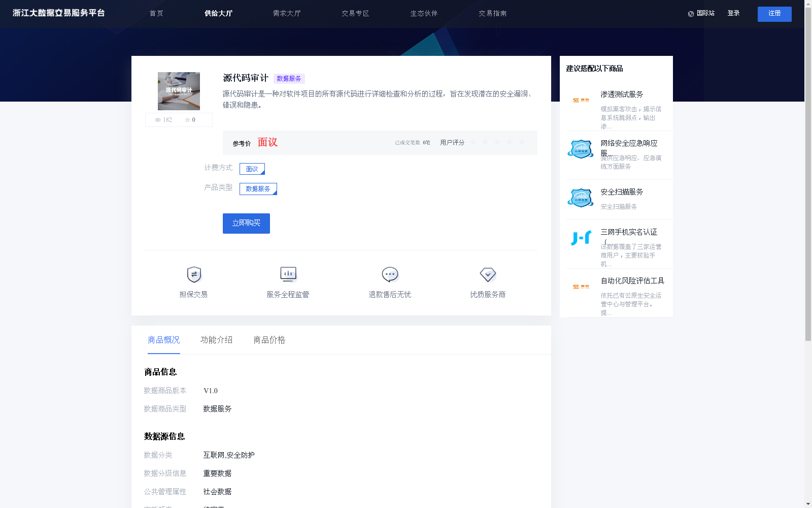Click the 担保交易 shield icon
812x508 pixels.
pos(194,274)
